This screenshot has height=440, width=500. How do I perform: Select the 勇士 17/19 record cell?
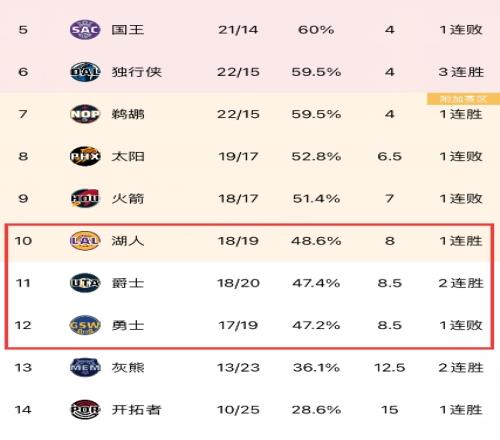238,325
